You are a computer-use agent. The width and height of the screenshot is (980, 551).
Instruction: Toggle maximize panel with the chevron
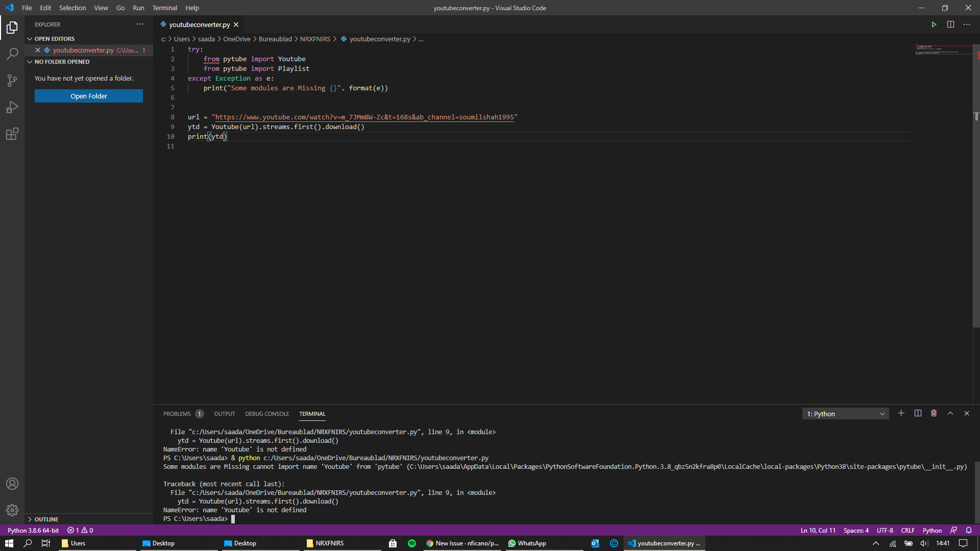coord(950,413)
